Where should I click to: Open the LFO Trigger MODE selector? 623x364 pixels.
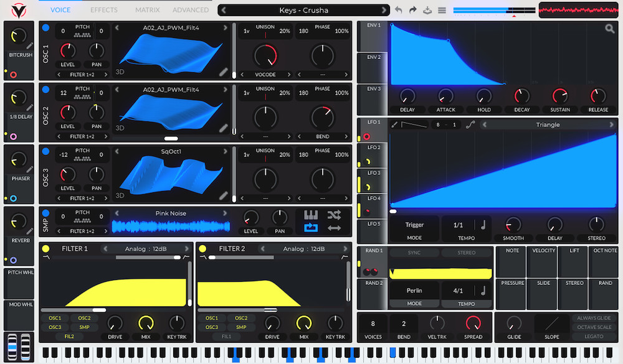tap(414, 229)
